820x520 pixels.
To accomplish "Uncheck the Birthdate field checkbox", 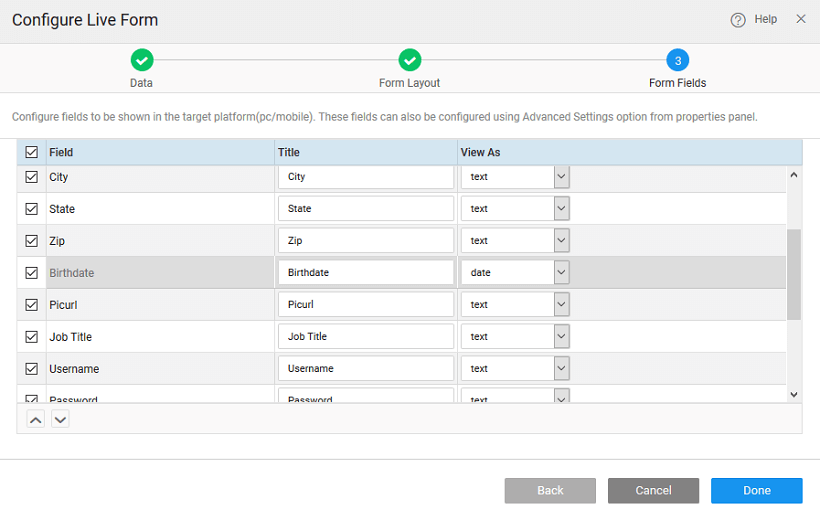I will [32, 273].
